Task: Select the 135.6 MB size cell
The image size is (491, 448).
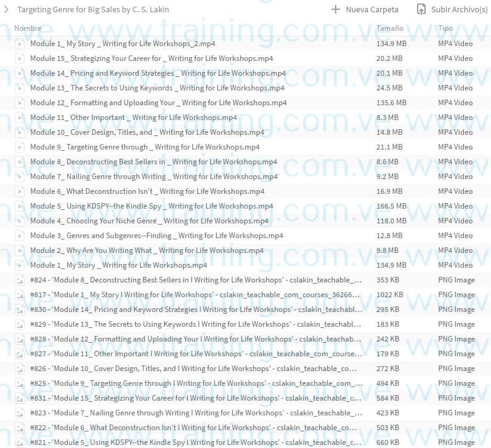Action: point(391,103)
